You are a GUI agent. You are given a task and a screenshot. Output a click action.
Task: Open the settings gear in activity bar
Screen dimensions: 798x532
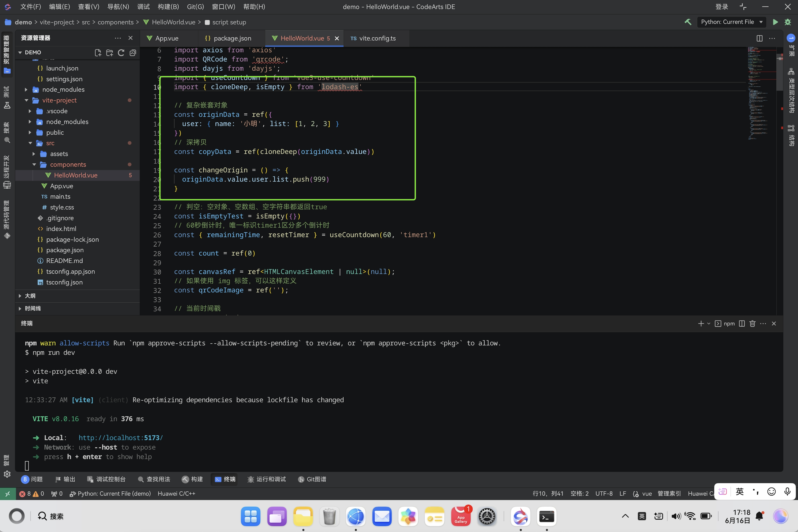point(7,474)
